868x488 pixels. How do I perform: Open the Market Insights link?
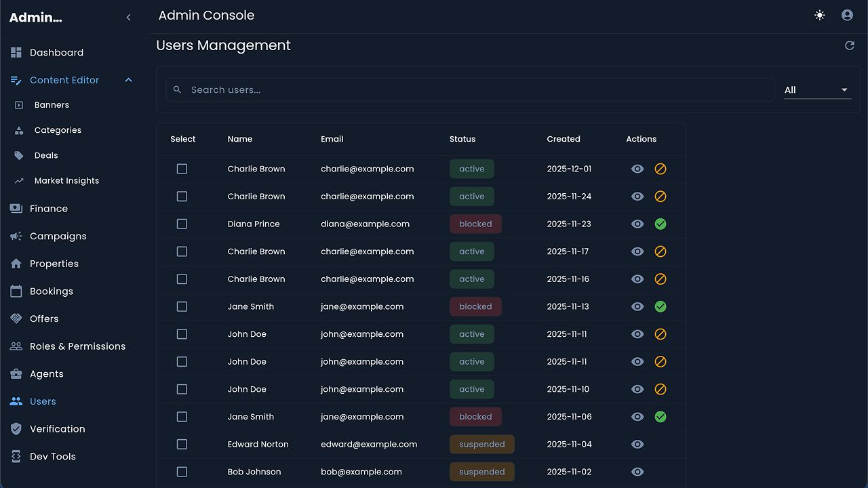pyautogui.click(x=66, y=181)
